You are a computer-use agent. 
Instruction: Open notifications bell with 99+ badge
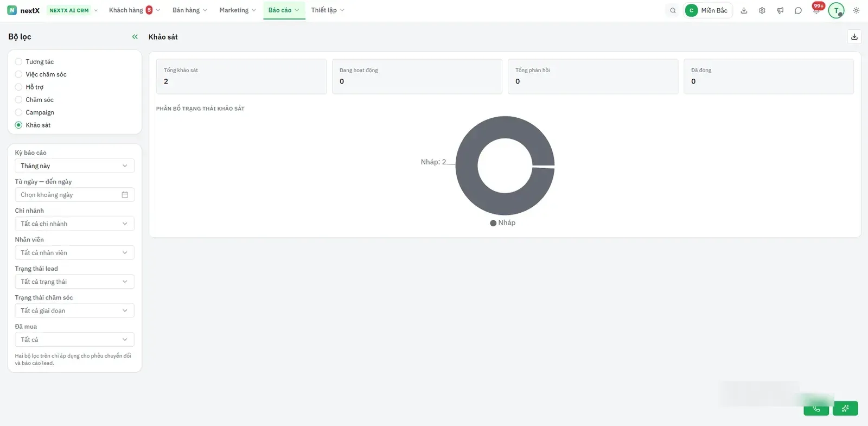coord(816,10)
